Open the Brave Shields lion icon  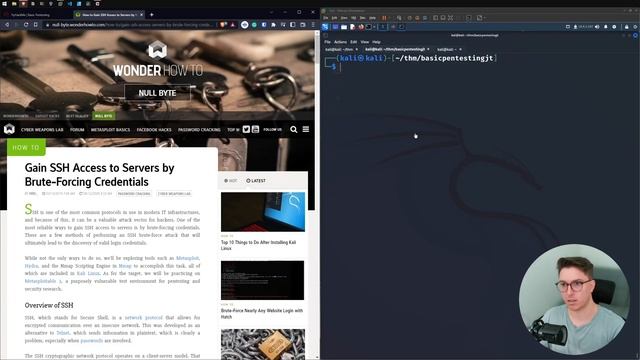coord(223,25)
